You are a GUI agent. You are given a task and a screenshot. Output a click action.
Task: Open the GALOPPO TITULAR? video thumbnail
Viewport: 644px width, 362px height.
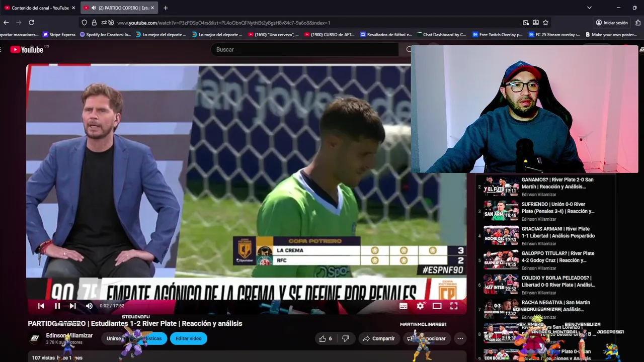click(x=501, y=260)
